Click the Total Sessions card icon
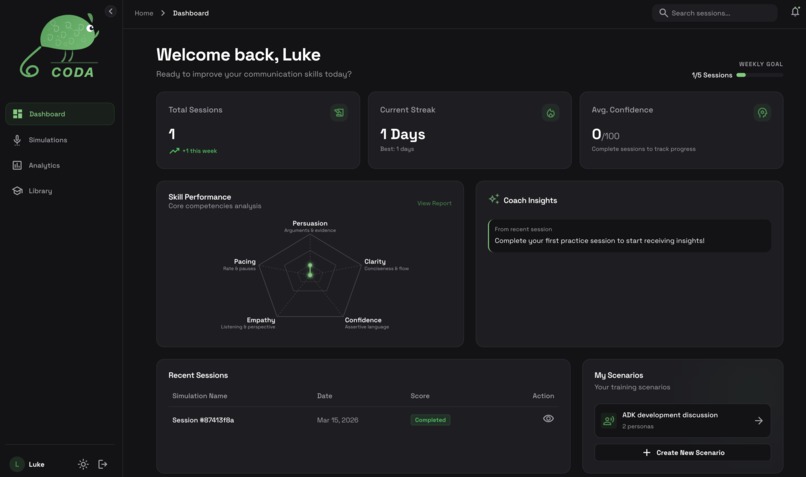The width and height of the screenshot is (806, 477). pos(339,113)
